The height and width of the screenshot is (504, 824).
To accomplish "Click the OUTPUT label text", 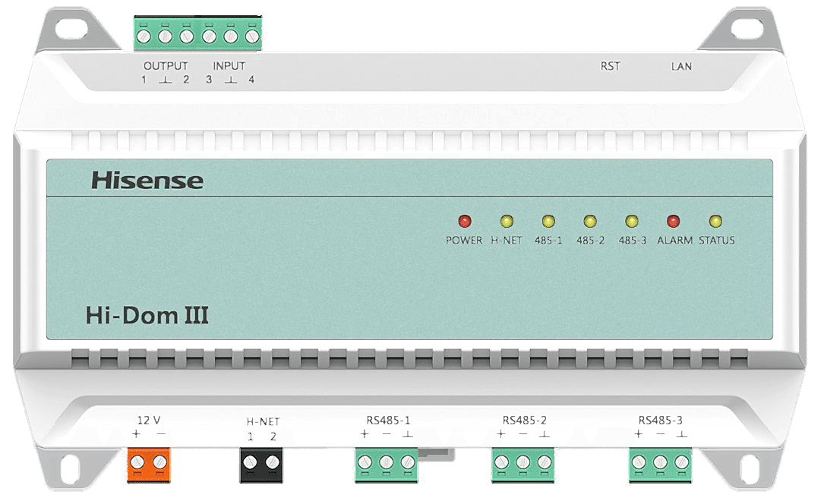I will [166, 66].
